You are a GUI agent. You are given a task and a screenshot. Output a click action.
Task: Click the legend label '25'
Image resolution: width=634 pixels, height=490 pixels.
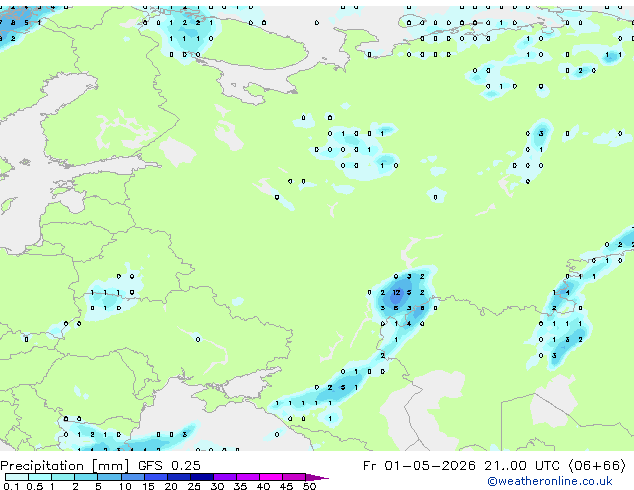194,486
